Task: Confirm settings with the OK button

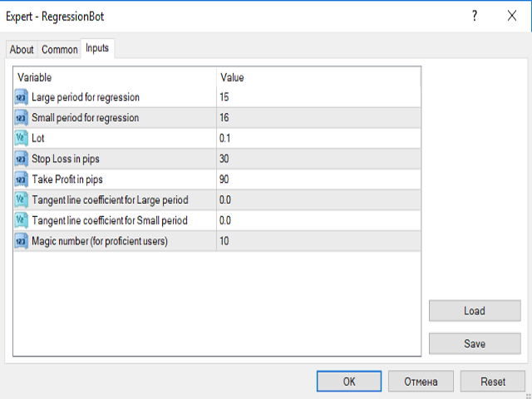Action: click(x=349, y=382)
